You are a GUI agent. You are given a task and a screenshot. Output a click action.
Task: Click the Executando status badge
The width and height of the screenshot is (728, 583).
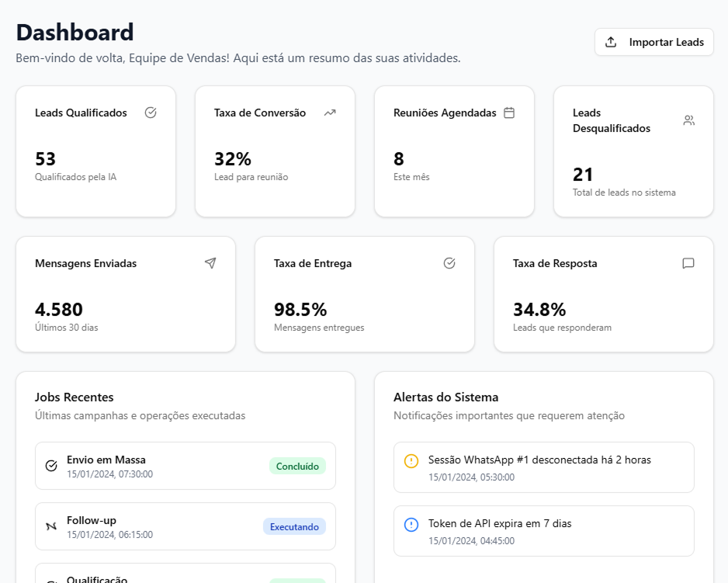294,527
